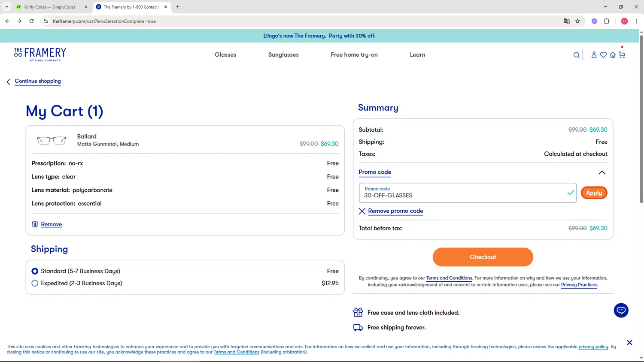The image size is (644, 362).
Task: Click the page vertical scrollbar
Action: (x=641, y=120)
